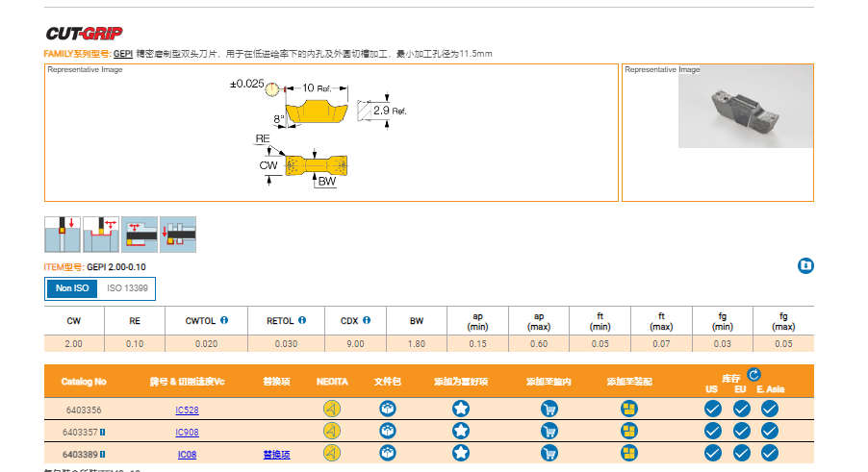This screenshot has height=472, width=868.
Task: Switch to ISO 13399 option
Action: pyautogui.click(x=127, y=288)
